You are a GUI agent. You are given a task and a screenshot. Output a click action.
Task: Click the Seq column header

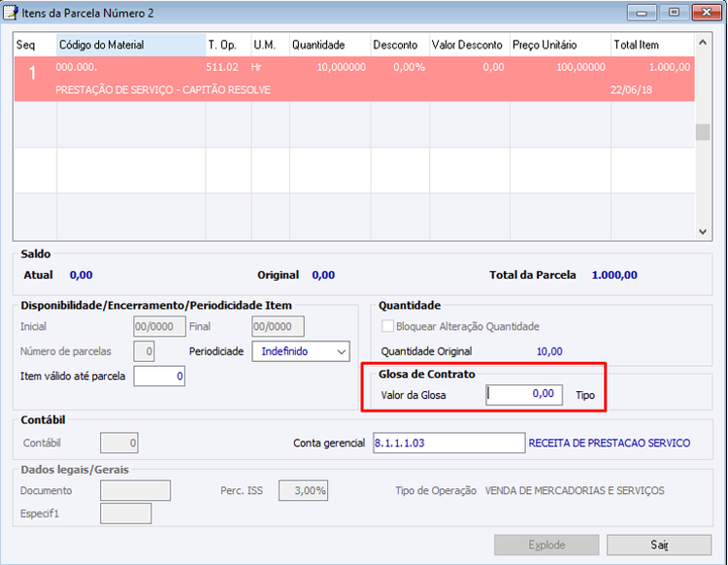35,45
